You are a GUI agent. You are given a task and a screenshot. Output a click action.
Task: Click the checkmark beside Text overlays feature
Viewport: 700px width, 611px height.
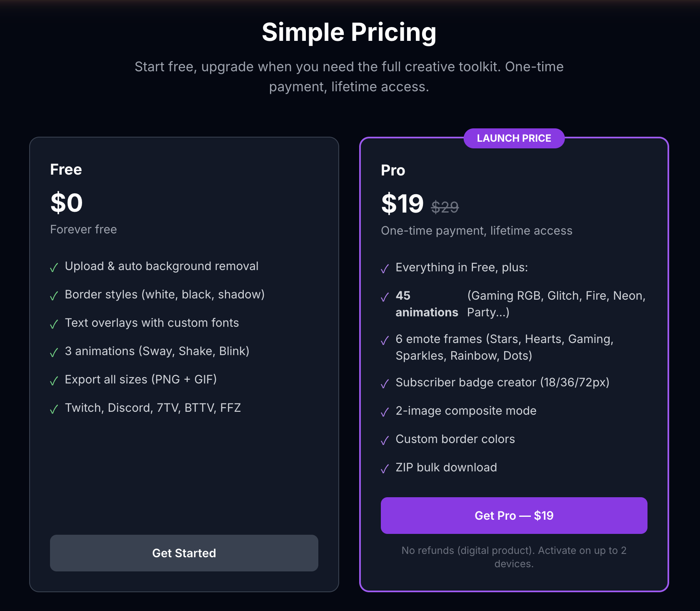coord(55,324)
